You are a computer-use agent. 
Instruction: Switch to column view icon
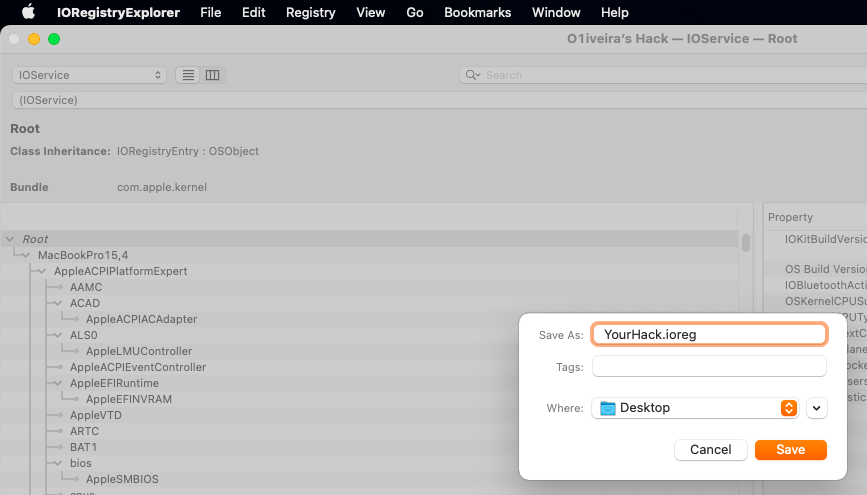pos(212,75)
